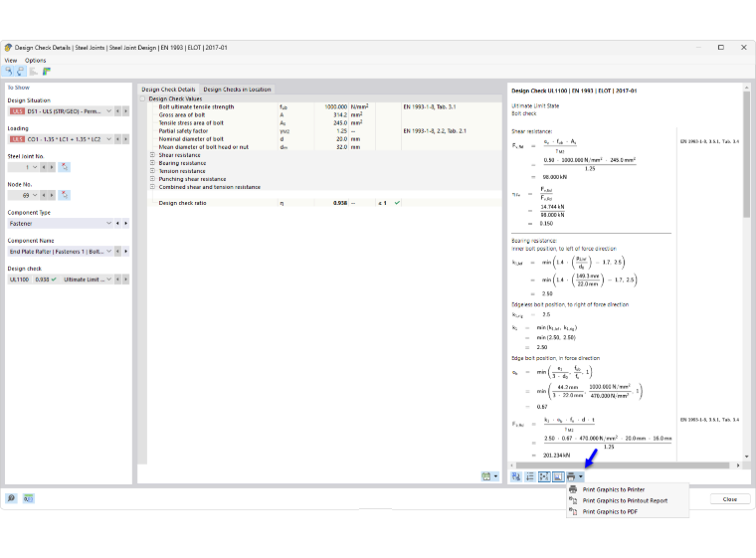Select Gross area of bolt row
Viewport: 756px width, 558px height.
(324, 114)
